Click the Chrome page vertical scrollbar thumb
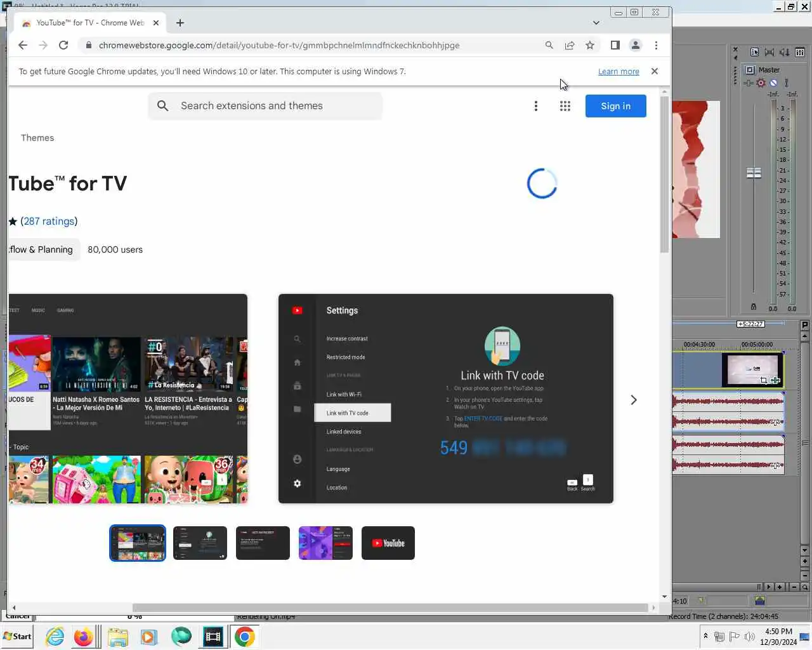This screenshot has width=812, height=650. [x=665, y=175]
